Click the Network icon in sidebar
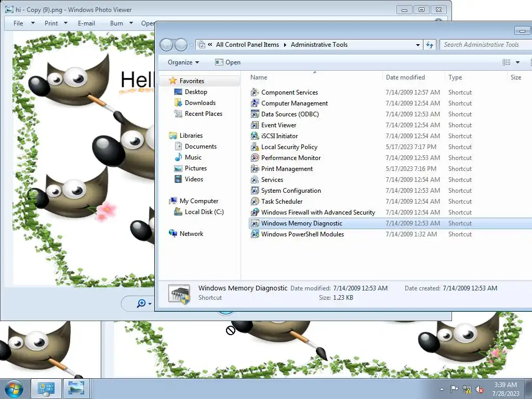Image resolution: width=532 pixels, height=399 pixels. tap(173, 233)
